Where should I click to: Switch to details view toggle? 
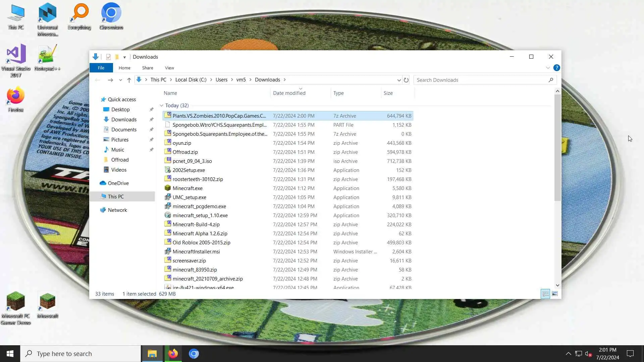545,294
